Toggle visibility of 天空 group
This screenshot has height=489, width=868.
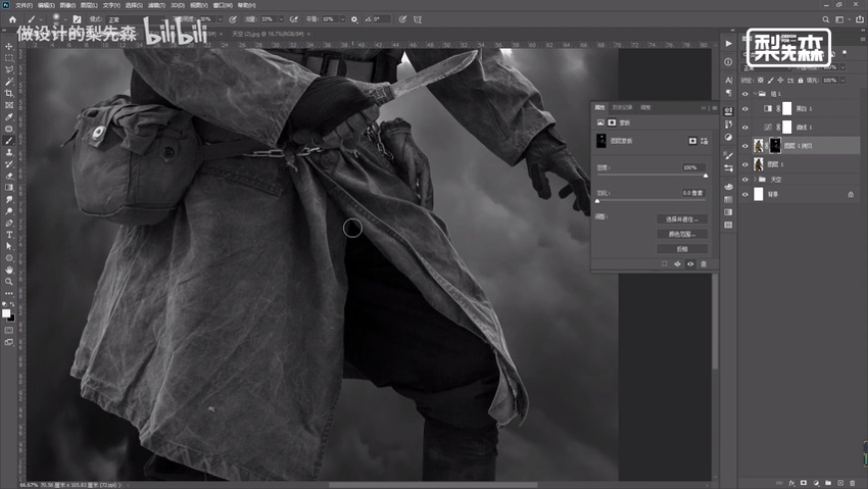(745, 180)
